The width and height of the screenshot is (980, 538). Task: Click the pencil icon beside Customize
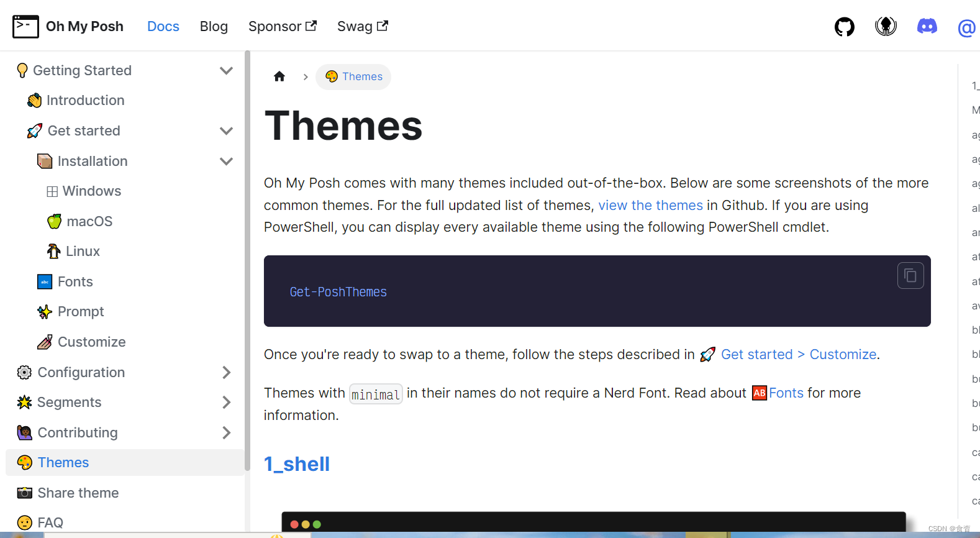click(x=45, y=342)
